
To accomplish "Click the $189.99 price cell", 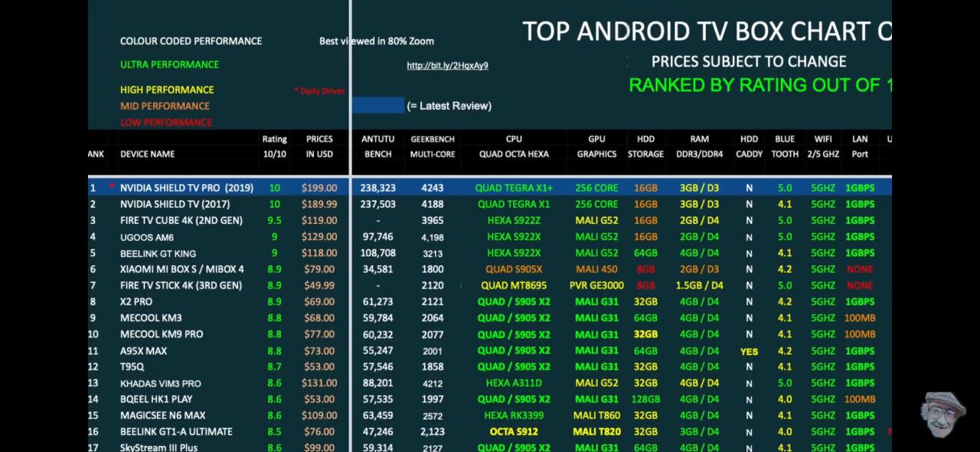I will click(319, 204).
